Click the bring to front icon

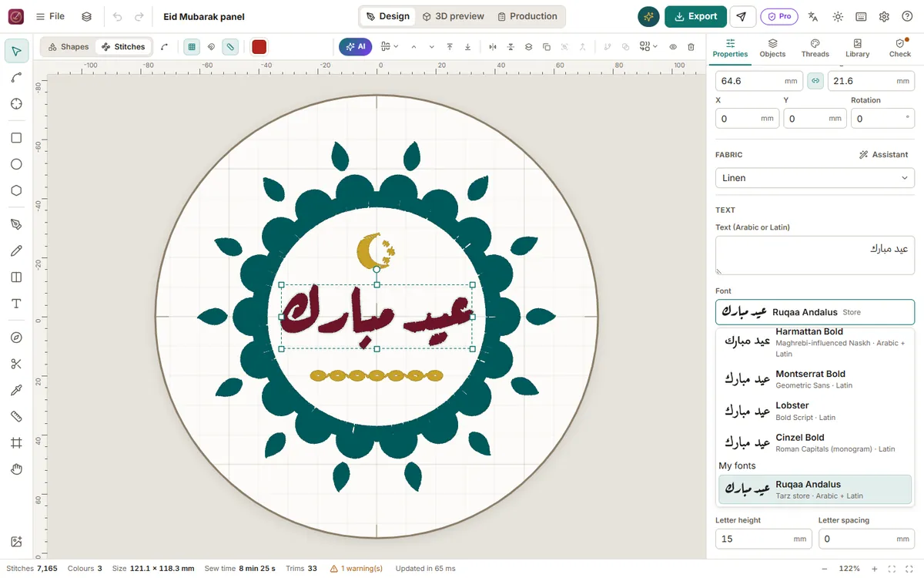(450, 47)
